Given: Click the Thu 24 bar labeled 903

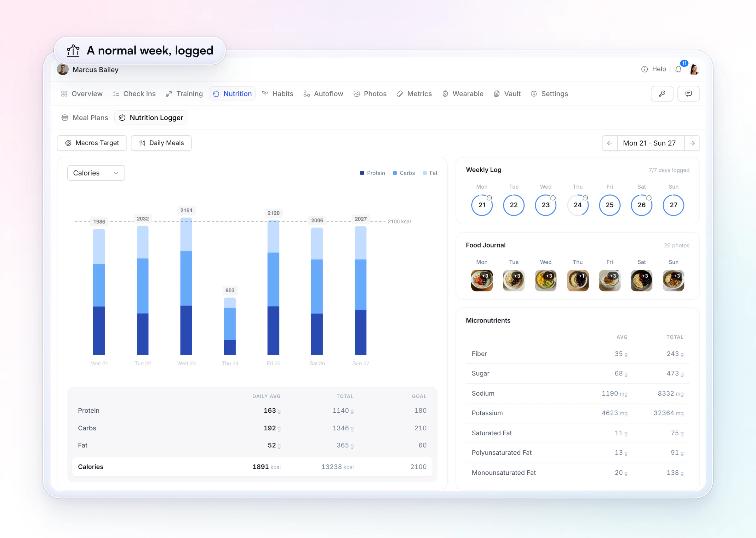Looking at the screenshot, I should (230, 326).
